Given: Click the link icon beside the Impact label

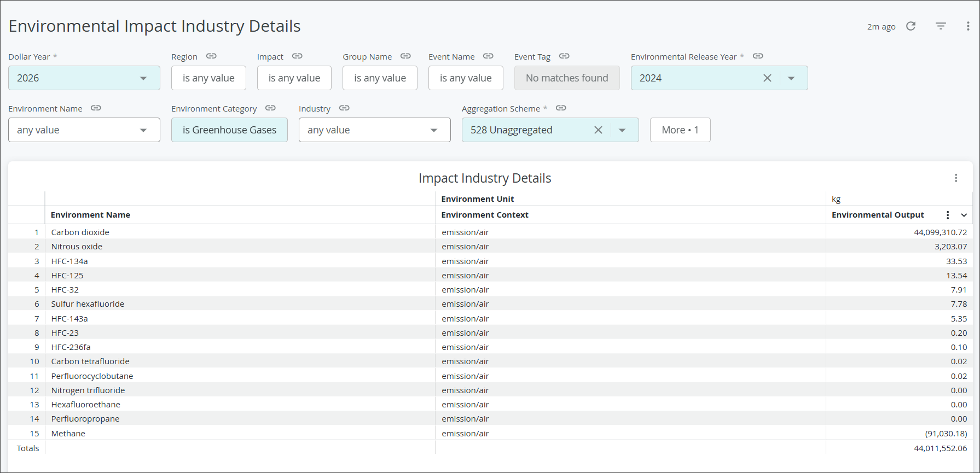Looking at the screenshot, I should (297, 56).
